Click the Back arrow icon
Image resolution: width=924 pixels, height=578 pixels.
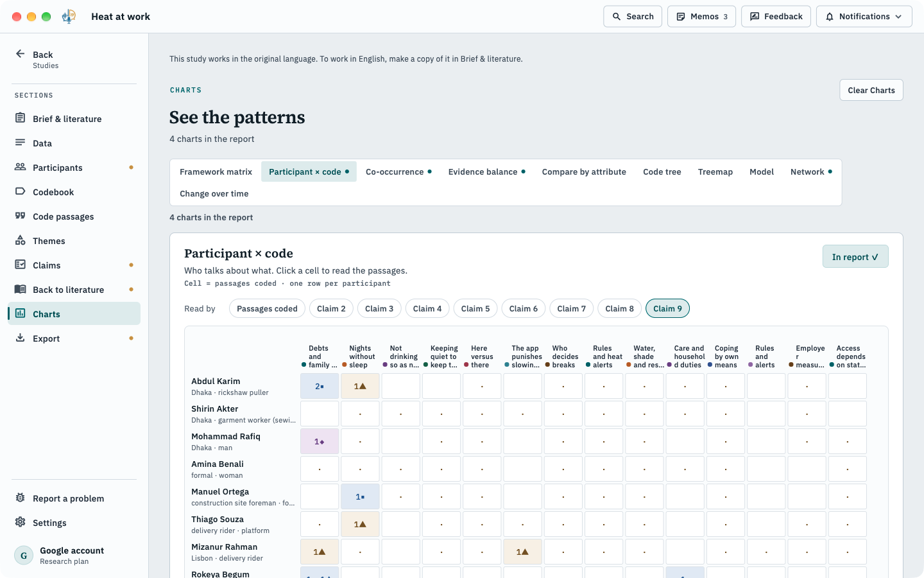[21, 54]
